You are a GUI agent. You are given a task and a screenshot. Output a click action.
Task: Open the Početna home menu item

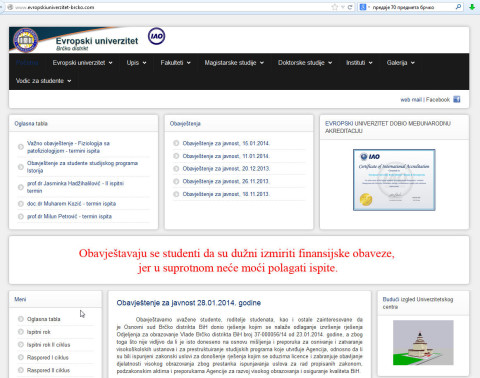27,63
